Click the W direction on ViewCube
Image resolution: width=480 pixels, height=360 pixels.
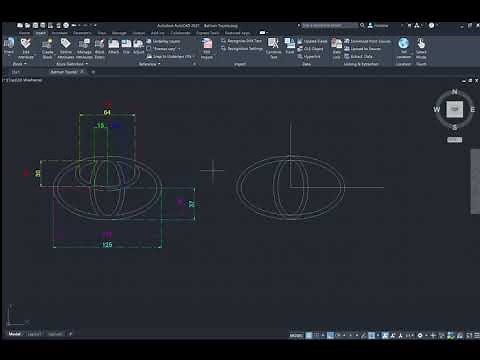tap(437, 109)
